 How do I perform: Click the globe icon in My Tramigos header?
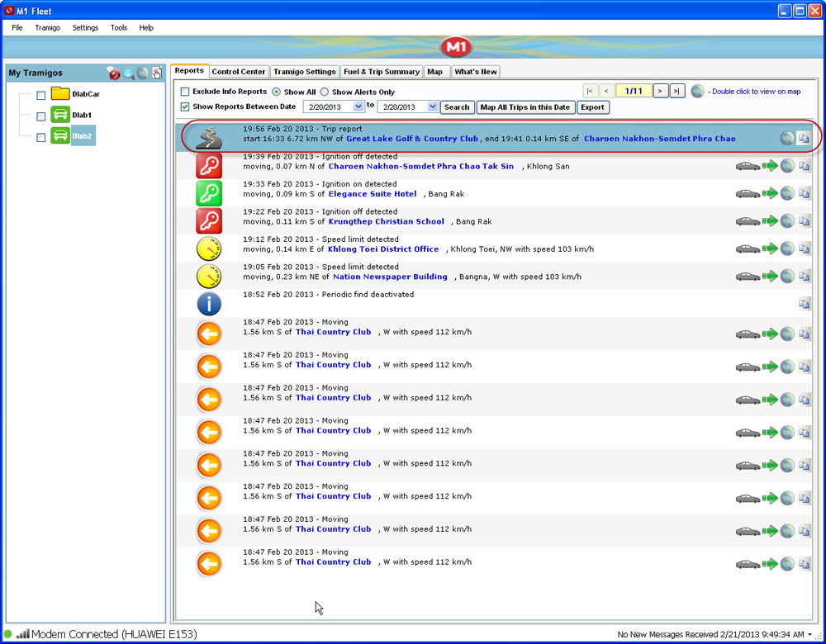143,73
